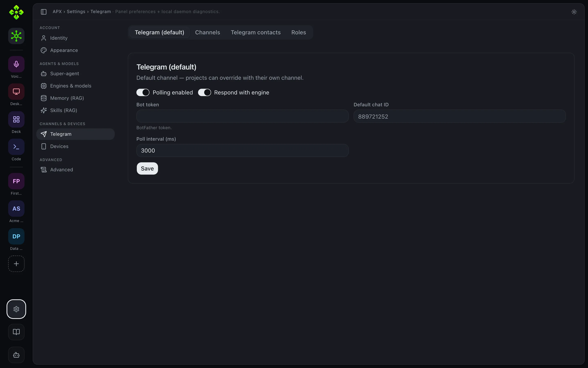Open the Roles tab
The height and width of the screenshot is (368, 588).
[299, 32]
